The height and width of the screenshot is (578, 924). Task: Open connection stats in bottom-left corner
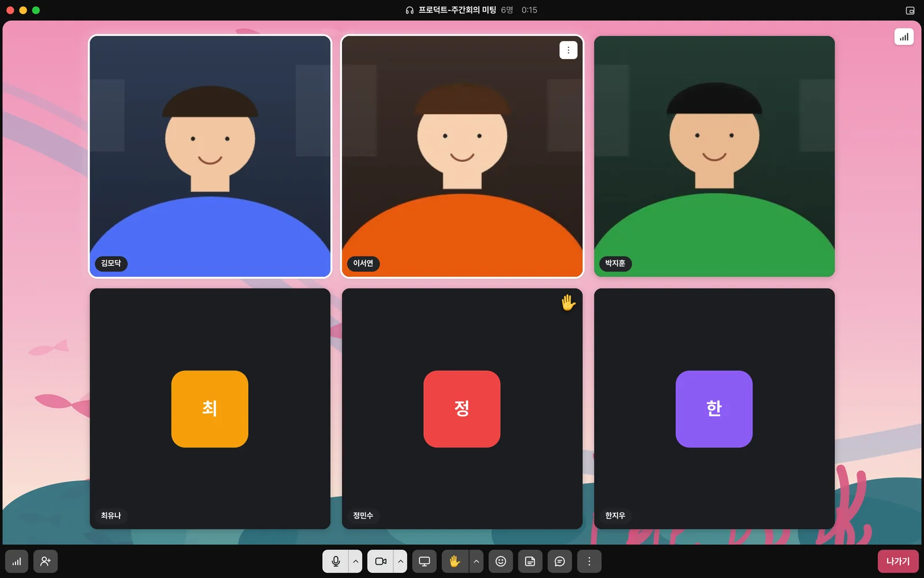(x=17, y=561)
